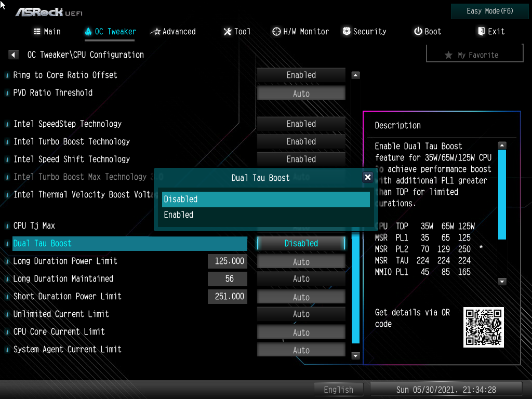Screen dimensions: 532x399
Task: Select the Ring to Core Ratio Offset row
Action: [x=65, y=75]
